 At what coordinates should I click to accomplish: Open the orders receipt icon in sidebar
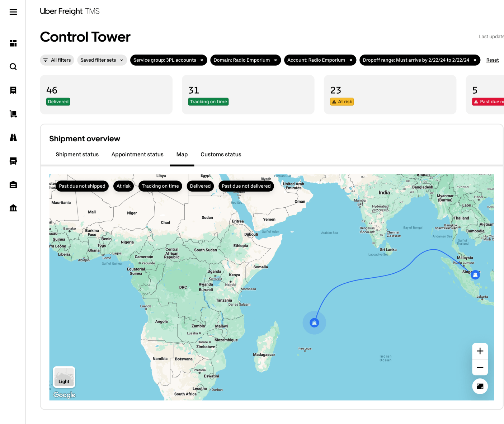click(13, 90)
